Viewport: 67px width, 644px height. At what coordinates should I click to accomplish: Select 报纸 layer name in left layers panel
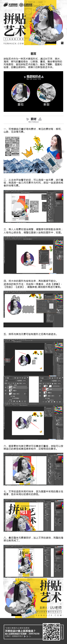point(14,388)
